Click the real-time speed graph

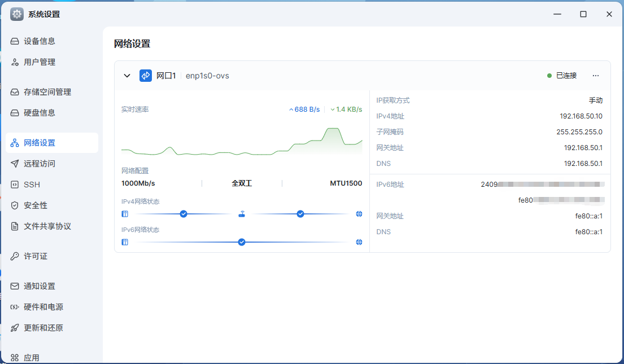242,142
